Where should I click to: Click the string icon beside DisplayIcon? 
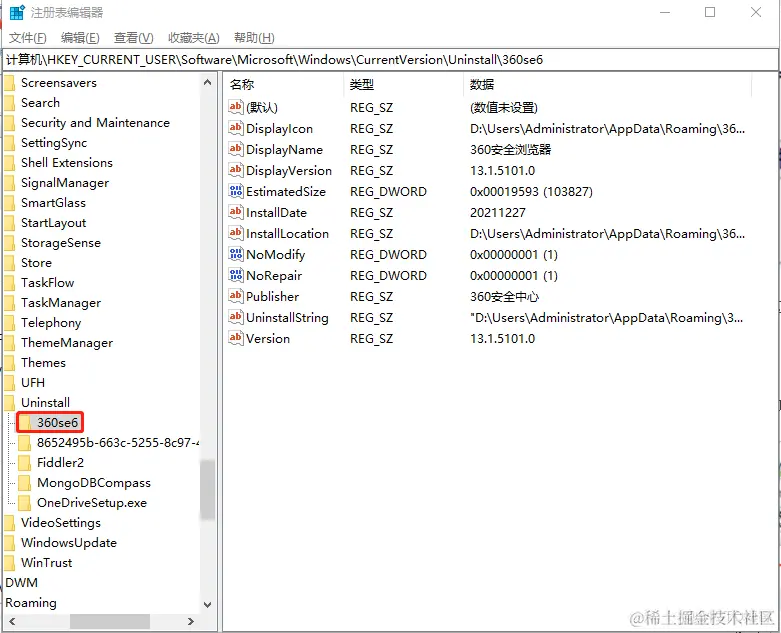tap(235, 128)
